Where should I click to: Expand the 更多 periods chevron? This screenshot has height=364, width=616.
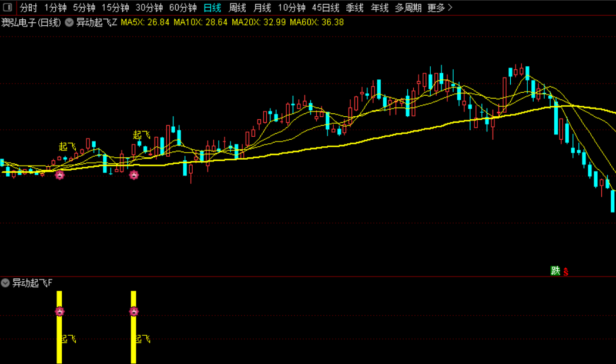[450, 8]
